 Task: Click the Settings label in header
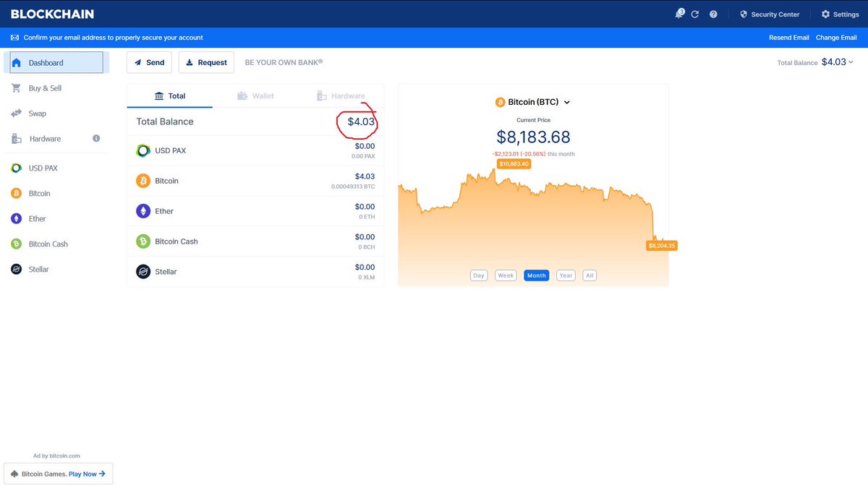click(x=846, y=14)
